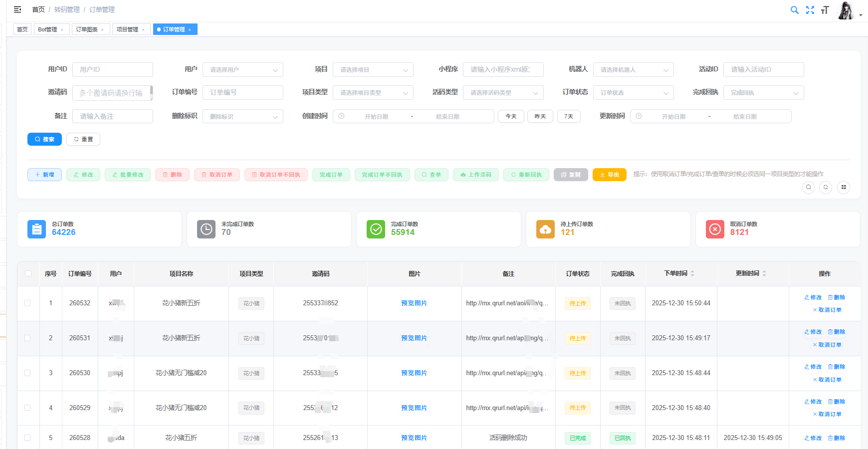Open the font size setting icon

coord(825,10)
